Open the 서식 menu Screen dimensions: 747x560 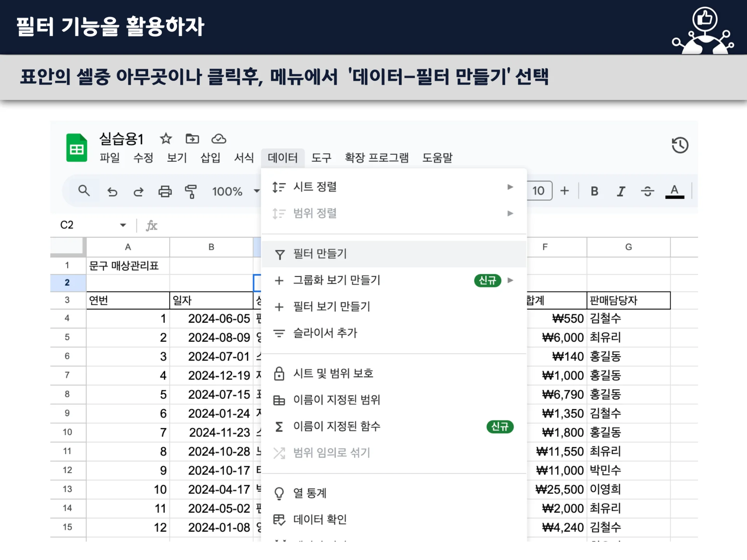click(x=244, y=157)
